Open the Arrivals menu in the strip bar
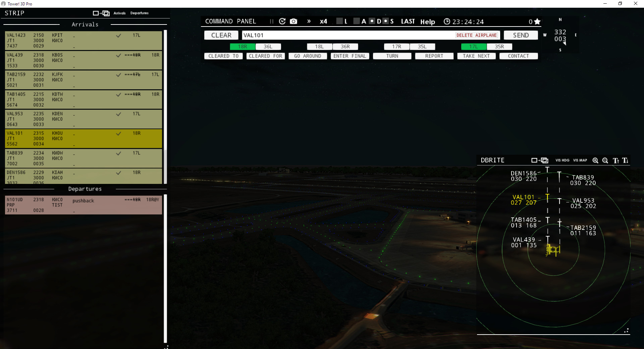This screenshot has height=349, width=644. click(120, 13)
